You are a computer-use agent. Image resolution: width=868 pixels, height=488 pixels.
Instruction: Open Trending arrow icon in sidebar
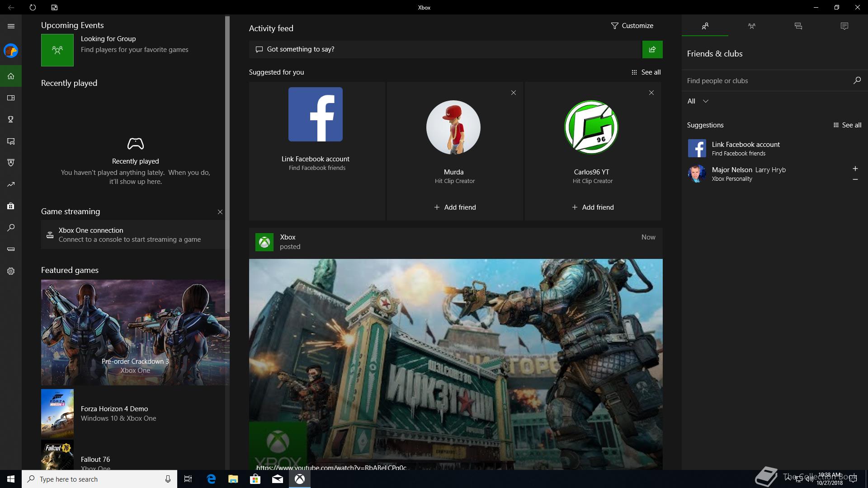click(x=11, y=184)
